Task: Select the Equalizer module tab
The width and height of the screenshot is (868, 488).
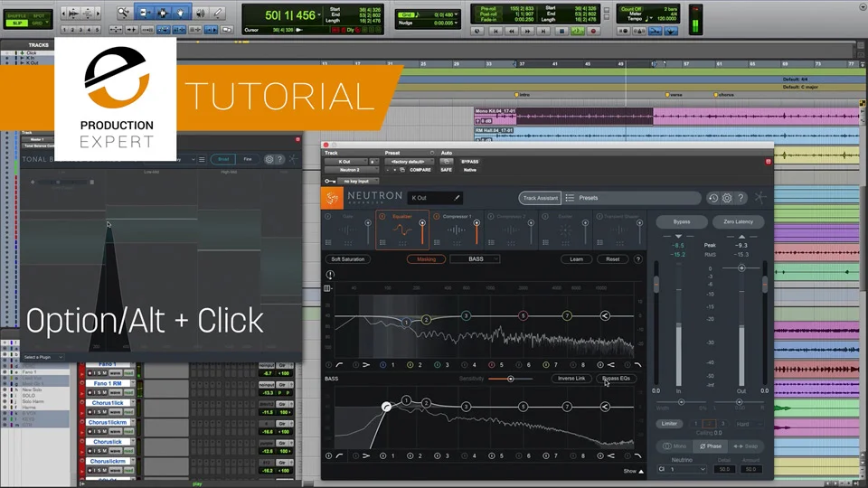Action: click(402, 230)
